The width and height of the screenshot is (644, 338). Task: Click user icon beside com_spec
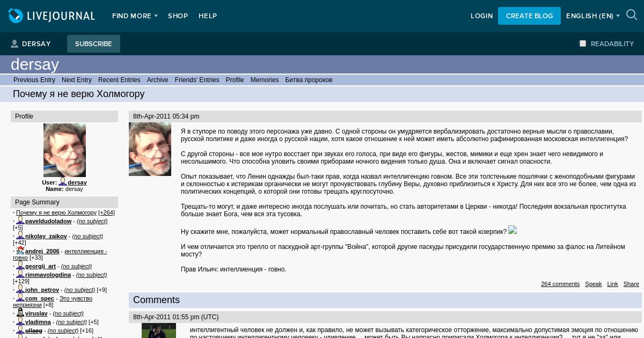coord(20,298)
